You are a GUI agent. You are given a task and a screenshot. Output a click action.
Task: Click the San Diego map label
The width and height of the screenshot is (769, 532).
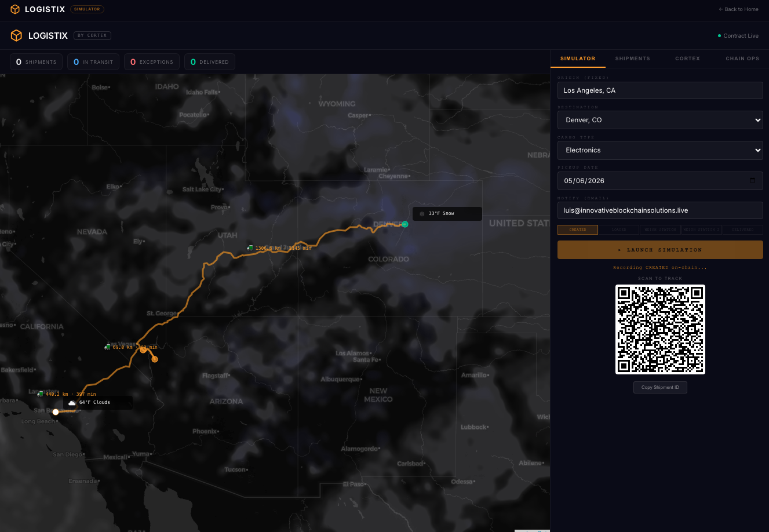point(68,455)
